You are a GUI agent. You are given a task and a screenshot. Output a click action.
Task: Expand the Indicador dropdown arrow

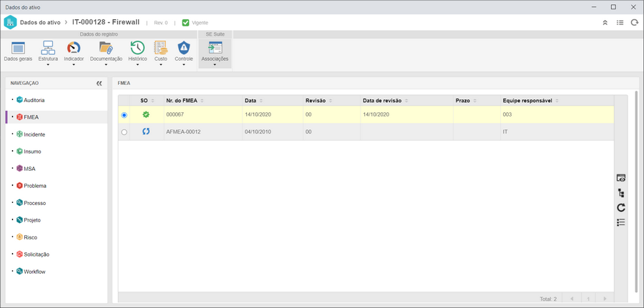tap(74, 64)
